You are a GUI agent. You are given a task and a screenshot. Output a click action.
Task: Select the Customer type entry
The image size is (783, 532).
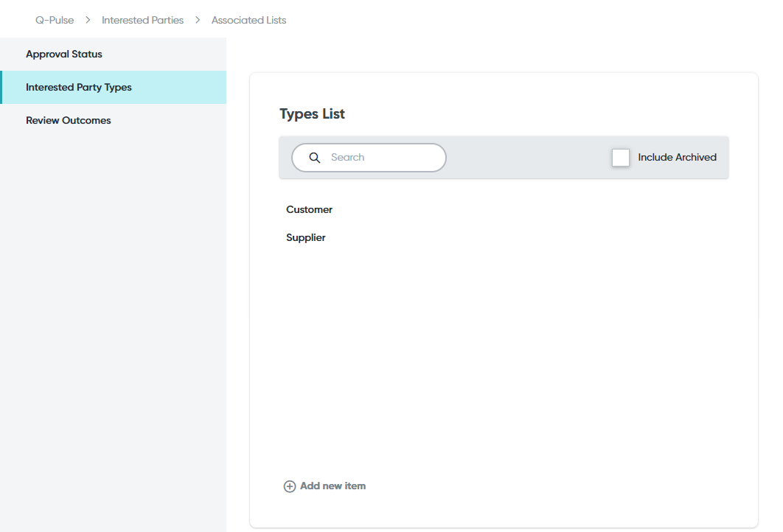coord(309,209)
